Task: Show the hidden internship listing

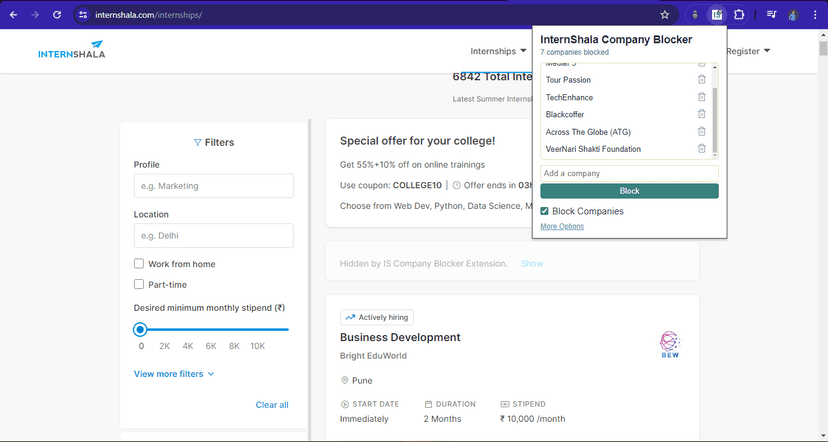Action: click(x=532, y=264)
